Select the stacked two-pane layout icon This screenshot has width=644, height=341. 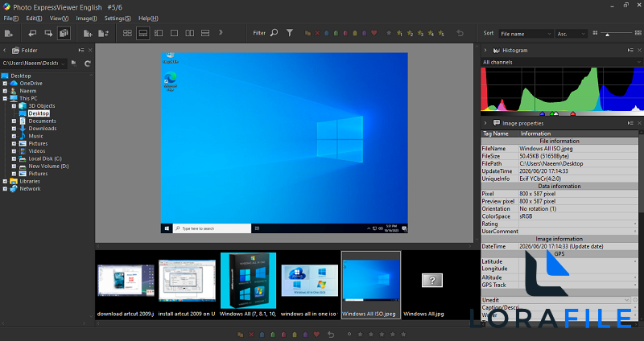click(205, 33)
